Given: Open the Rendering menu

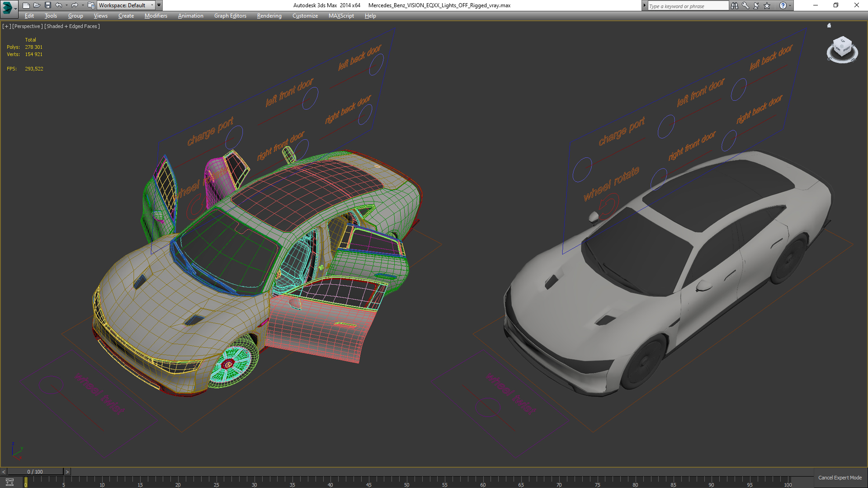Looking at the screenshot, I should click(269, 16).
